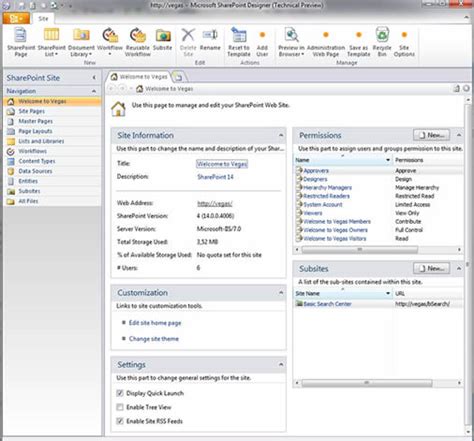
Task: Select Rename in the Edit group
Action: (x=210, y=40)
